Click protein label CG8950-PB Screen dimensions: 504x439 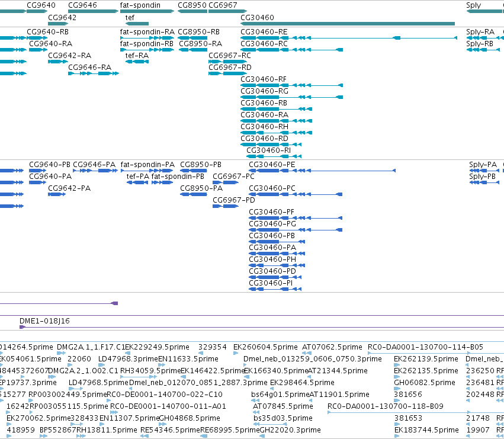(201, 165)
